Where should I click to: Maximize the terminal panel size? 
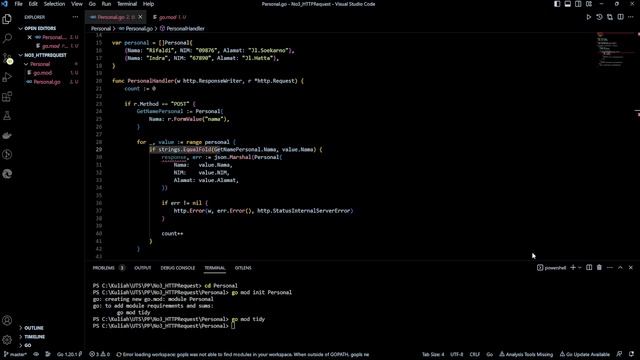620,267
